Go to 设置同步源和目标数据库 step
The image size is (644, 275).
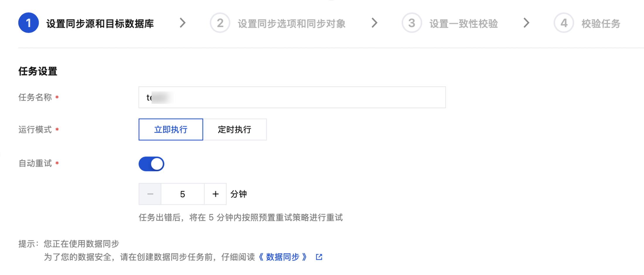100,23
